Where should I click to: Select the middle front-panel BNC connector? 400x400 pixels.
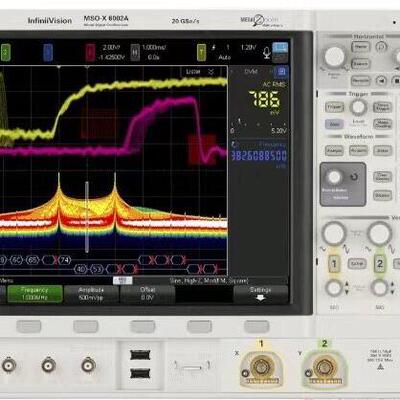coord(49,365)
